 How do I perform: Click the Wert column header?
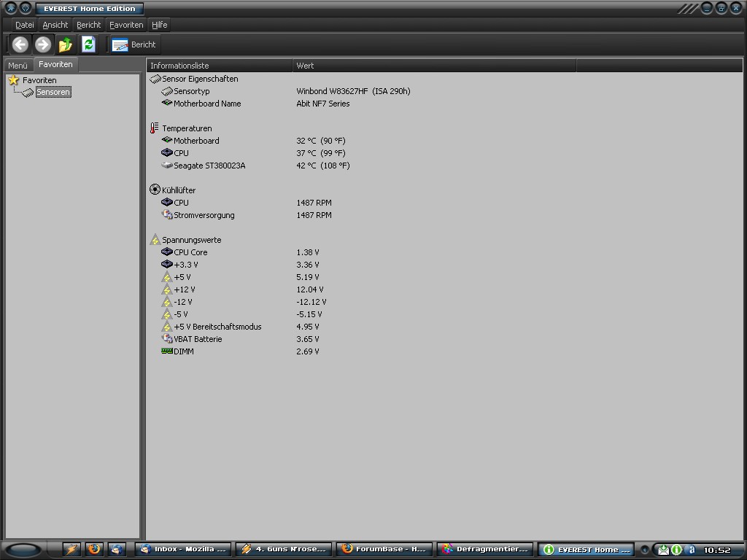pyautogui.click(x=434, y=66)
